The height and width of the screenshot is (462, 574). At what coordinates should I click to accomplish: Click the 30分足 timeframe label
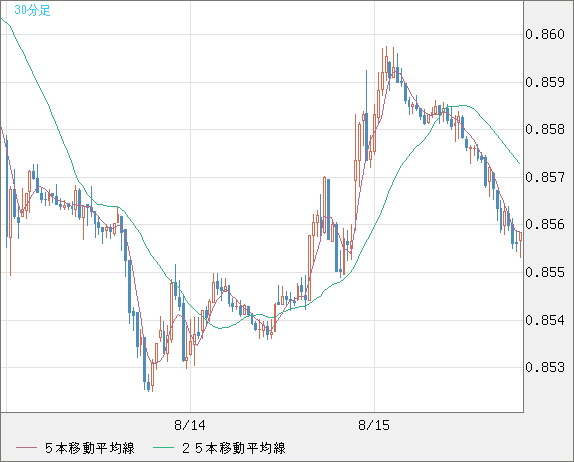coord(32,10)
